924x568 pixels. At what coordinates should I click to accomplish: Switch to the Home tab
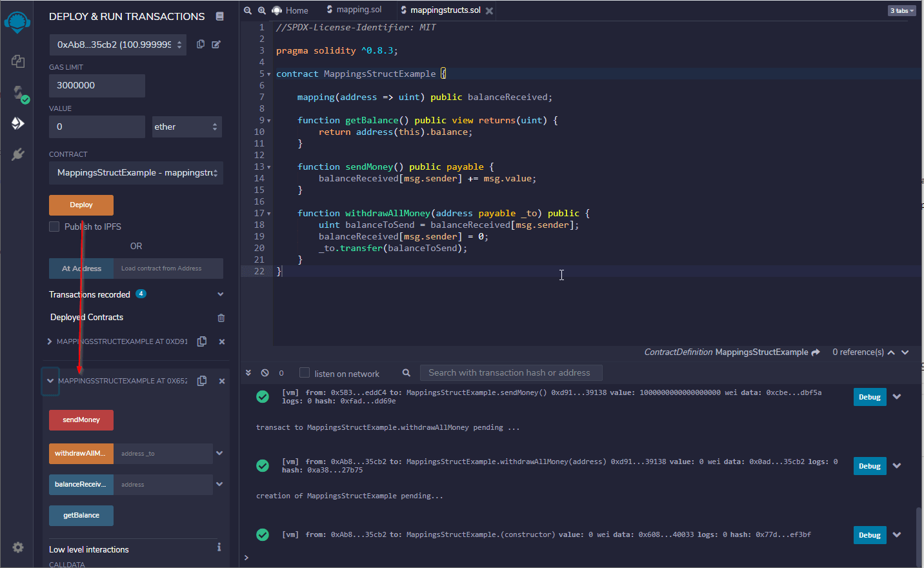pos(290,10)
